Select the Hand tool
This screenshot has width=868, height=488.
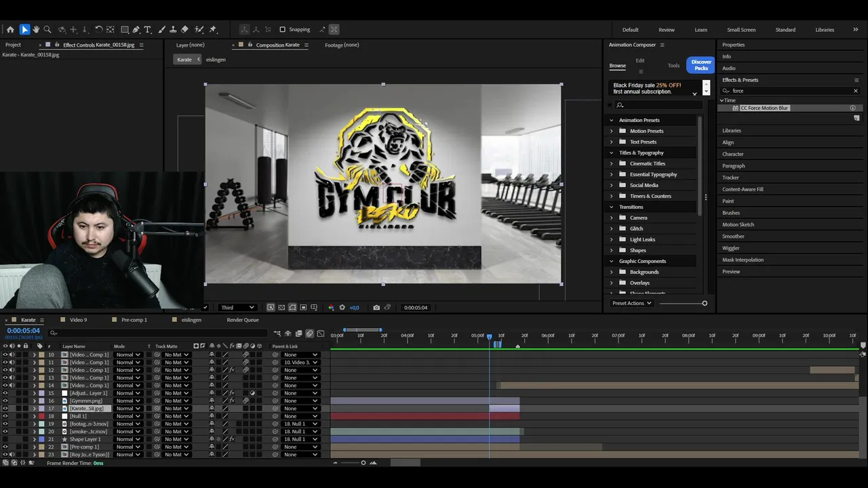(36, 29)
